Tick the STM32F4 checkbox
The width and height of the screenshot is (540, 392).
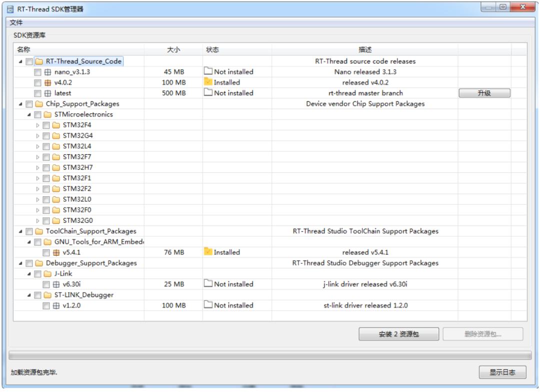tap(46, 125)
